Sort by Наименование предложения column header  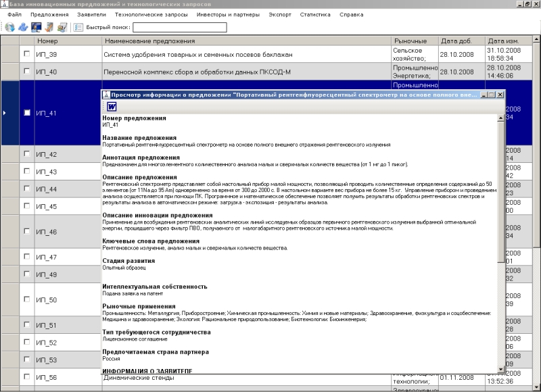pyautogui.click(x=247, y=41)
